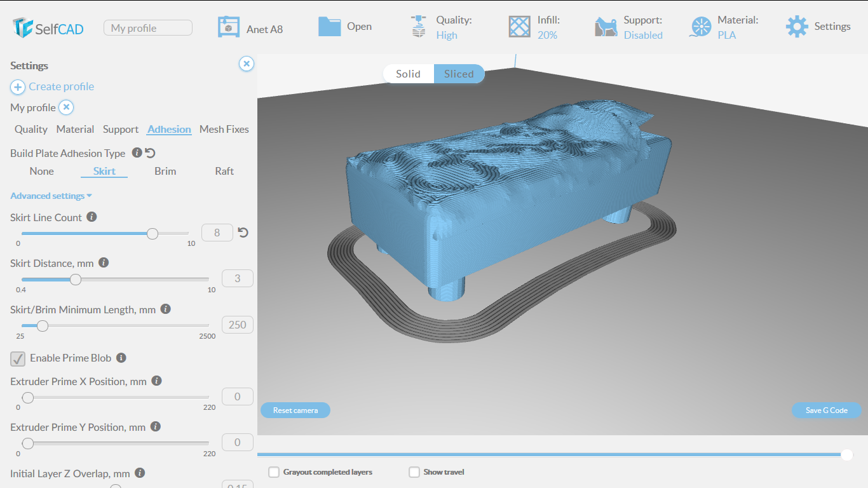The width and height of the screenshot is (868, 488).
Task: Click the Quality print-head icon
Action: coord(418,27)
